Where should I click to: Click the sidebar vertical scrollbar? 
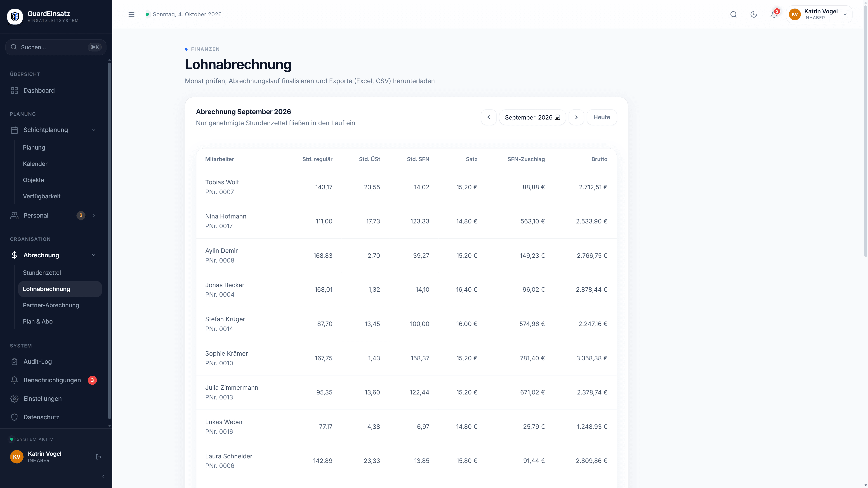[109, 241]
